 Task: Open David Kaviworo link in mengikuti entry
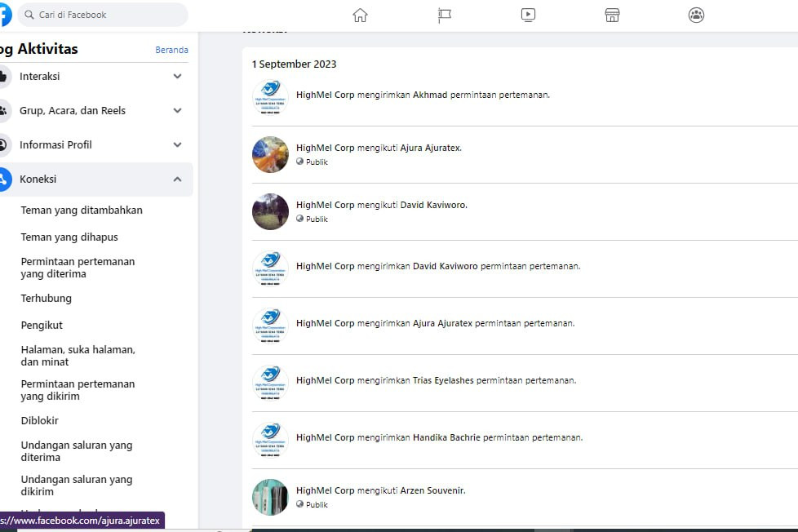(x=433, y=205)
